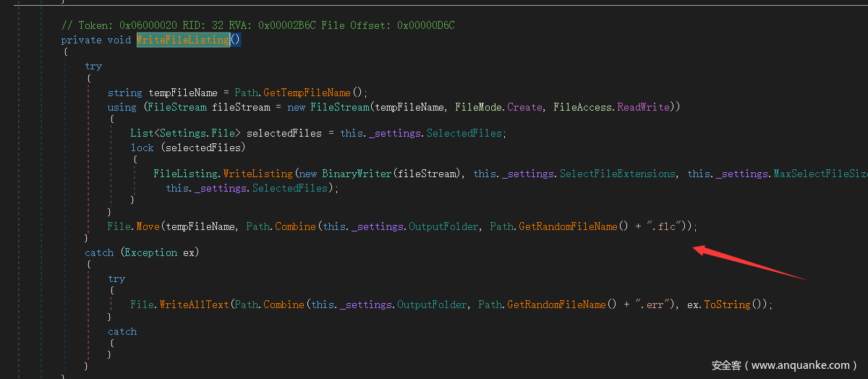Click the Exception type in catch clause
The height and width of the screenshot is (379, 868).
153,252
